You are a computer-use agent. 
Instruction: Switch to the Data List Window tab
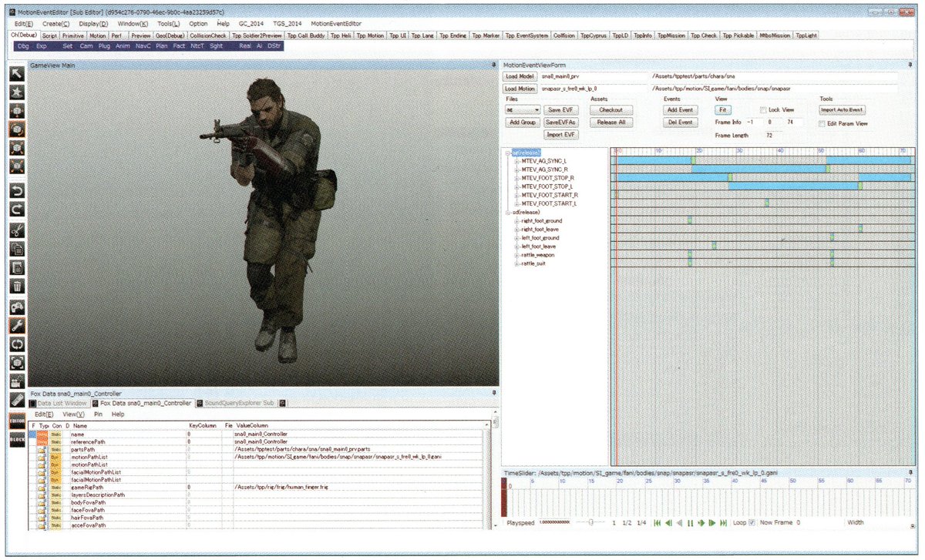tap(60, 403)
